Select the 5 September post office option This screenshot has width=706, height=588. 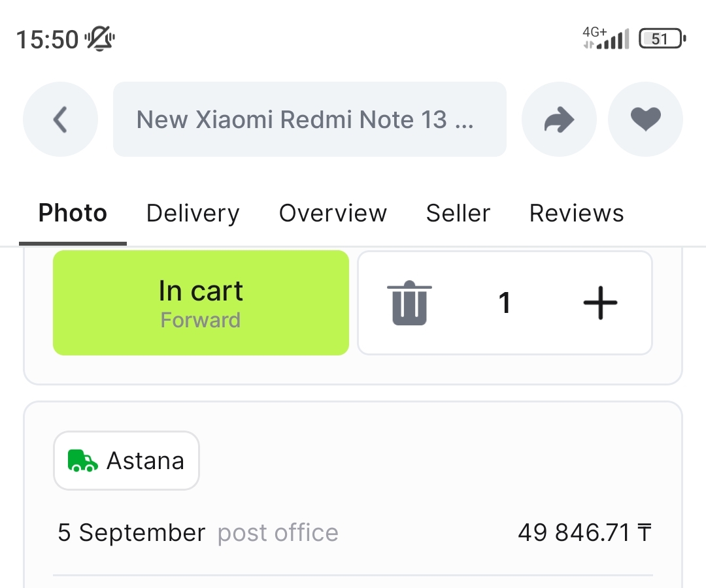click(197, 533)
